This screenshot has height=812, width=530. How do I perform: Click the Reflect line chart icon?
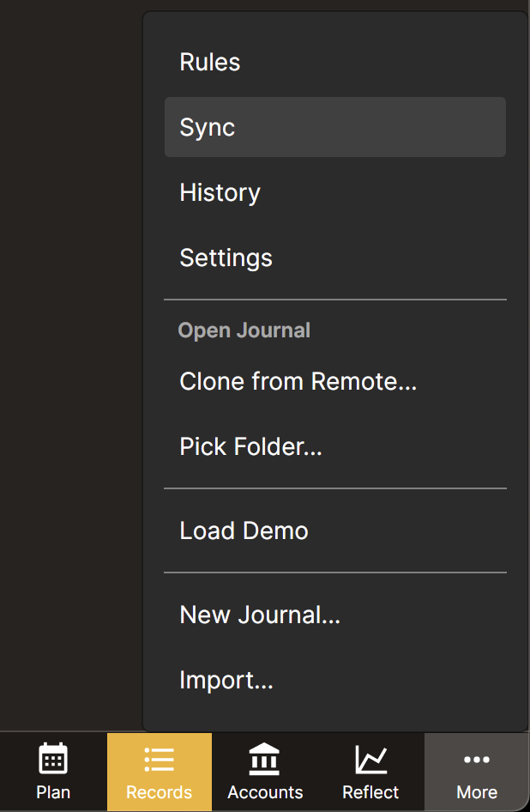(x=370, y=759)
